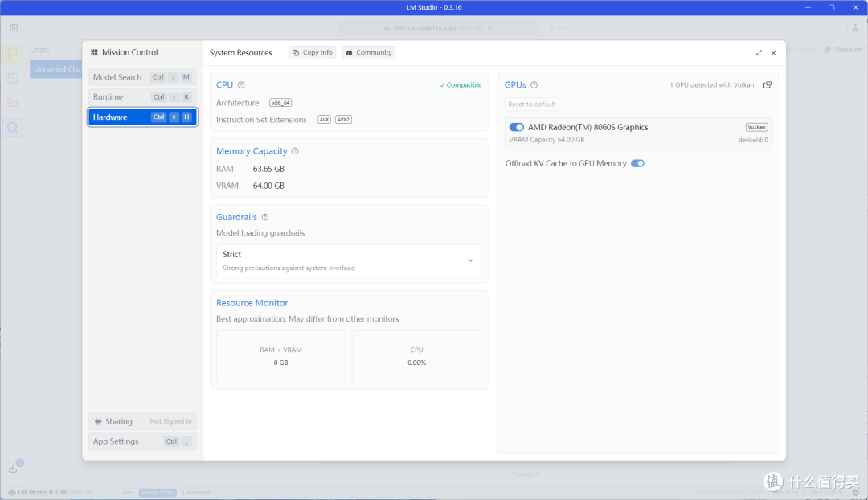Open My Models folder icon in sidebar

click(x=13, y=103)
